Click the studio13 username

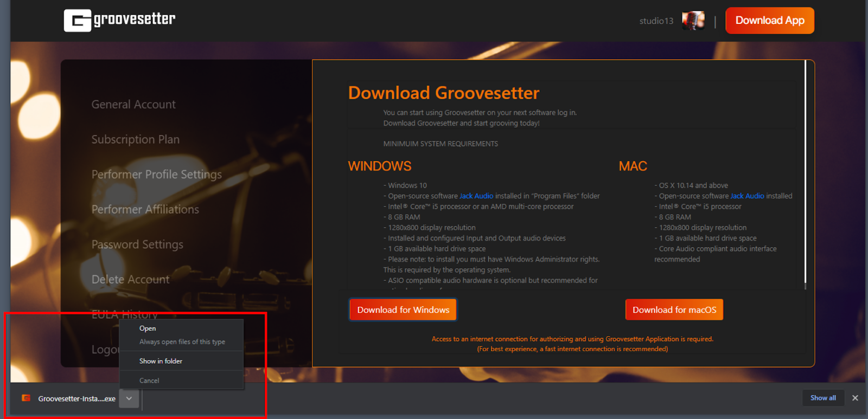pyautogui.click(x=656, y=21)
